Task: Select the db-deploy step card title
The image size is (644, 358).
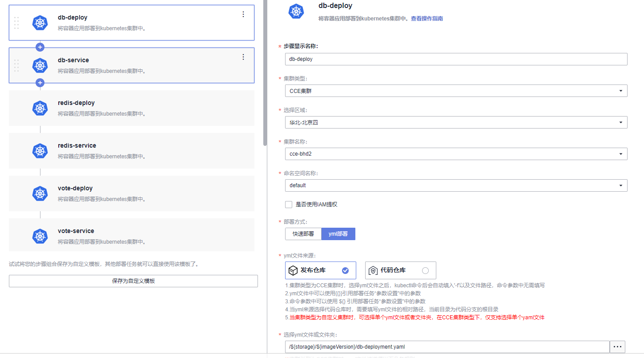Action: 72,17
